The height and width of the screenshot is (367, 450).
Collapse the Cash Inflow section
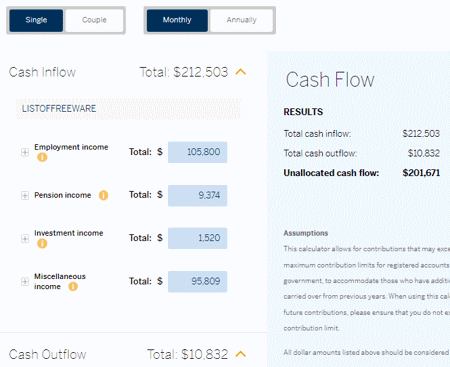(x=241, y=72)
